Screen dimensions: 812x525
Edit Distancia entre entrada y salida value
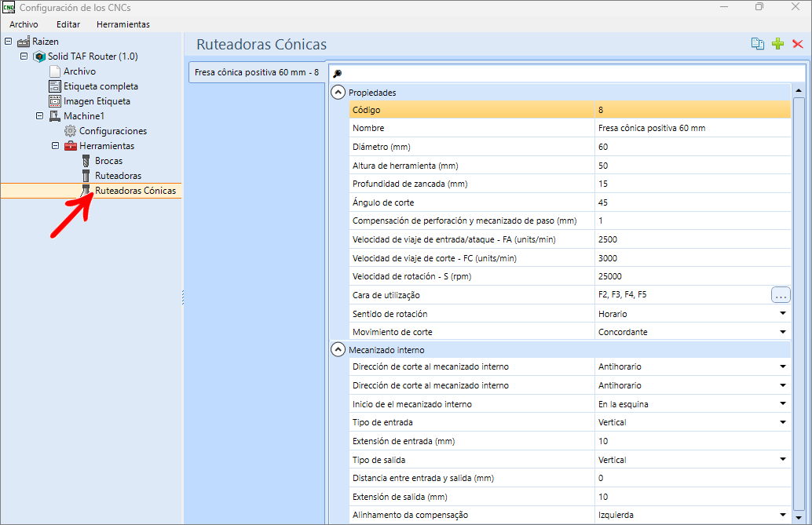pos(693,479)
